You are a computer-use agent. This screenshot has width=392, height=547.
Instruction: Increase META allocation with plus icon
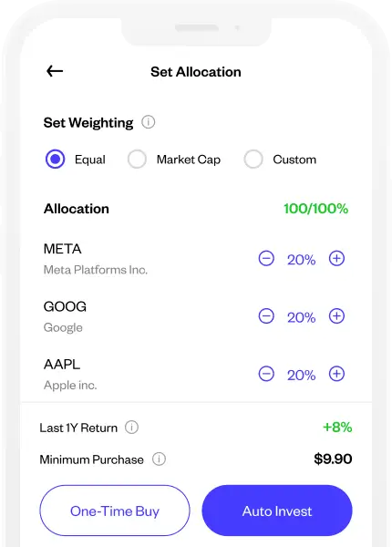[x=336, y=259]
